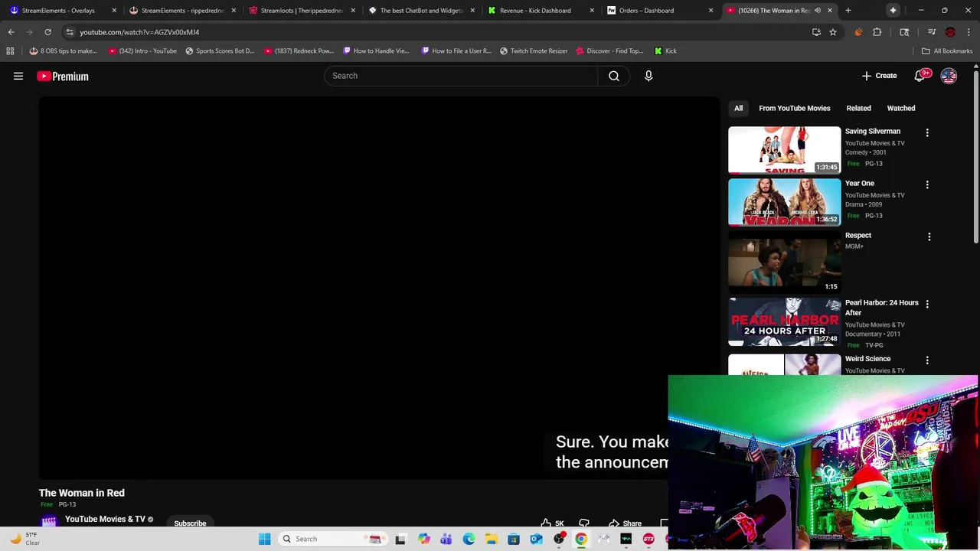Open Kick bookmark
Screen dimensions: 980x551
coord(665,51)
